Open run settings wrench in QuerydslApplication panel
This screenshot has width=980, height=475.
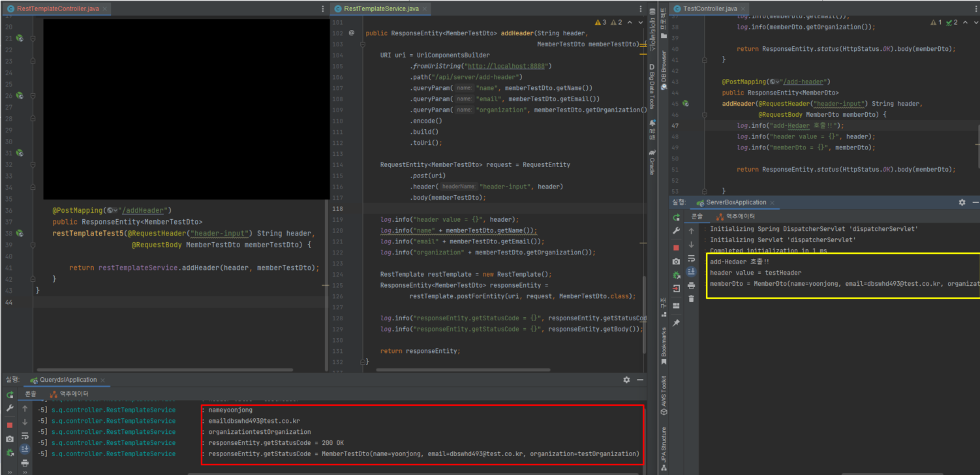[10, 408]
